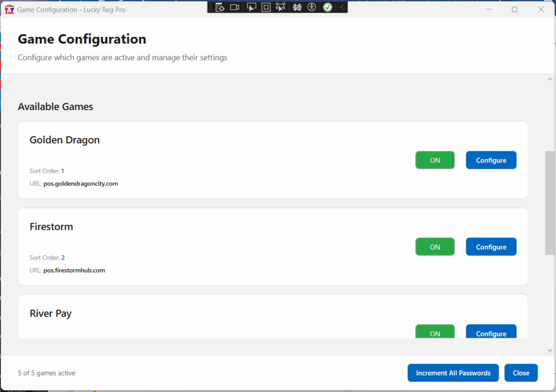Enable Track Focused Element tool

(281, 7)
